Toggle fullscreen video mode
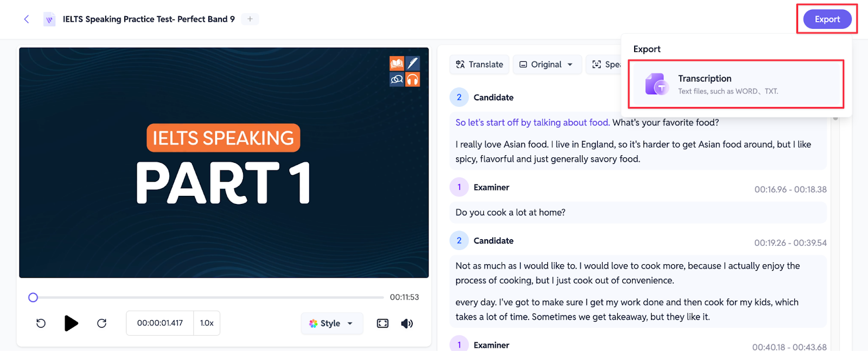This screenshot has width=868, height=351. (382, 323)
